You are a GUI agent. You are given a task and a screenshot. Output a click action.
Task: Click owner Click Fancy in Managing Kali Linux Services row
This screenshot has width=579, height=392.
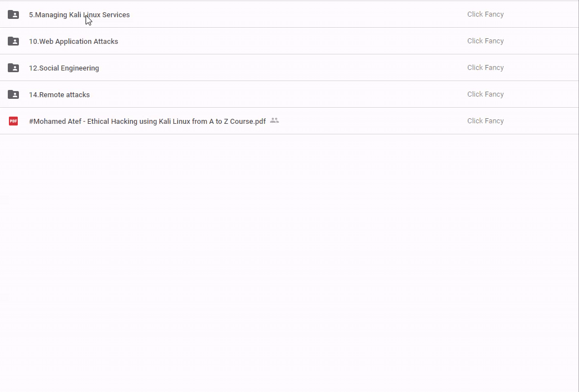click(x=485, y=14)
